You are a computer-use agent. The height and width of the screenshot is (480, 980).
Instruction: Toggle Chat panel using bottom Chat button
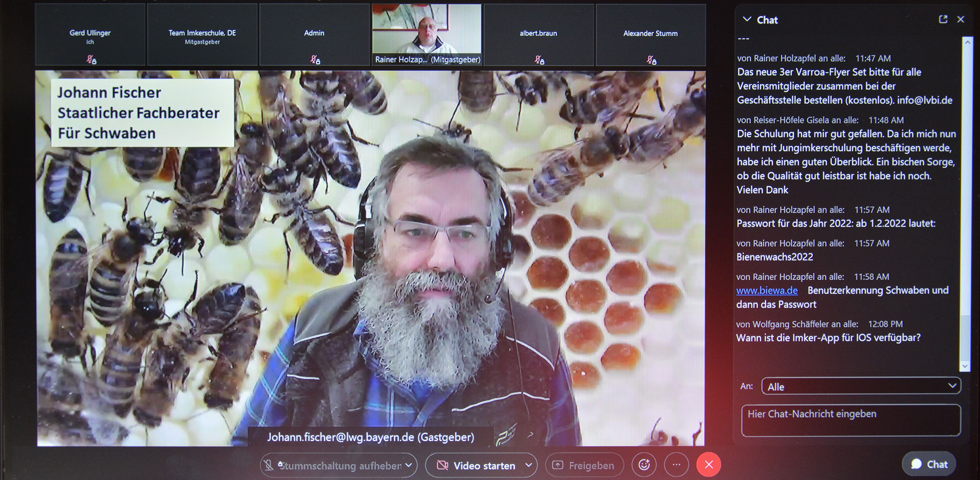point(929,464)
